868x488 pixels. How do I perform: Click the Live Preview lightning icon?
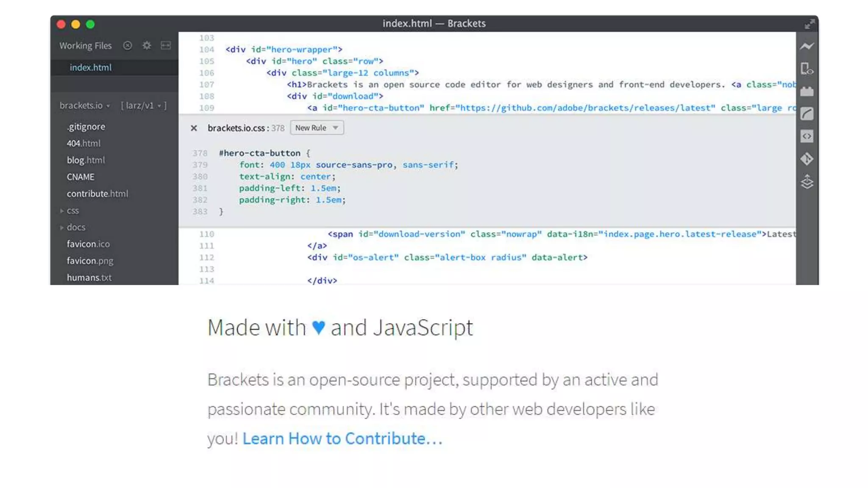point(807,46)
